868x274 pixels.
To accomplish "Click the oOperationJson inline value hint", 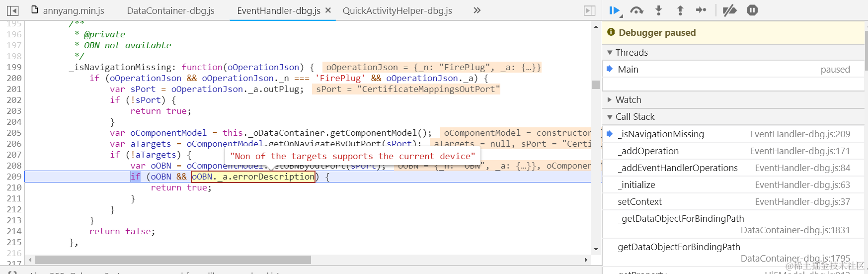I will (x=432, y=67).
